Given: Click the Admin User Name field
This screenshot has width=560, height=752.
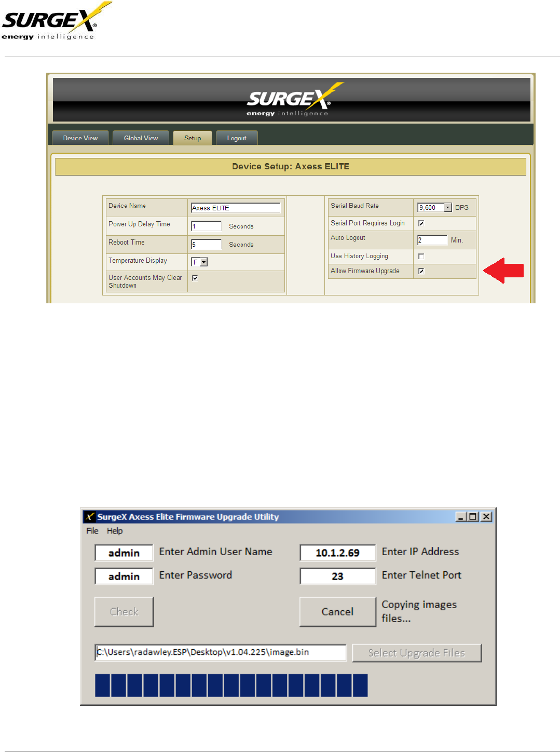Looking at the screenshot, I should tap(124, 553).
